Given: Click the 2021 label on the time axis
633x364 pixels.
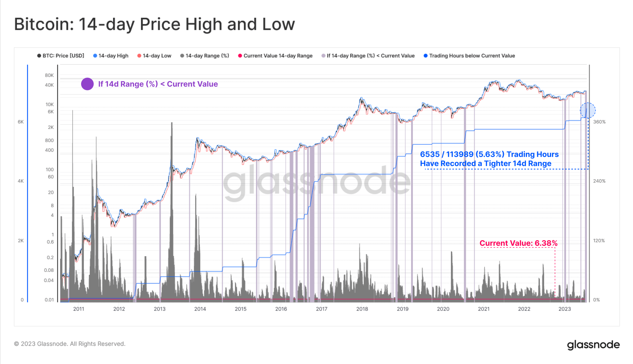Looking at the screenshot, I should tap(484, 309).
